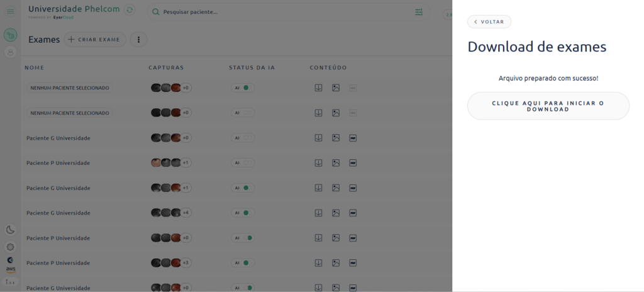The height and width of the screenshot is (292, 644).
Task: Click the settings gear in left sidebar
Action: tap(10, 247)
